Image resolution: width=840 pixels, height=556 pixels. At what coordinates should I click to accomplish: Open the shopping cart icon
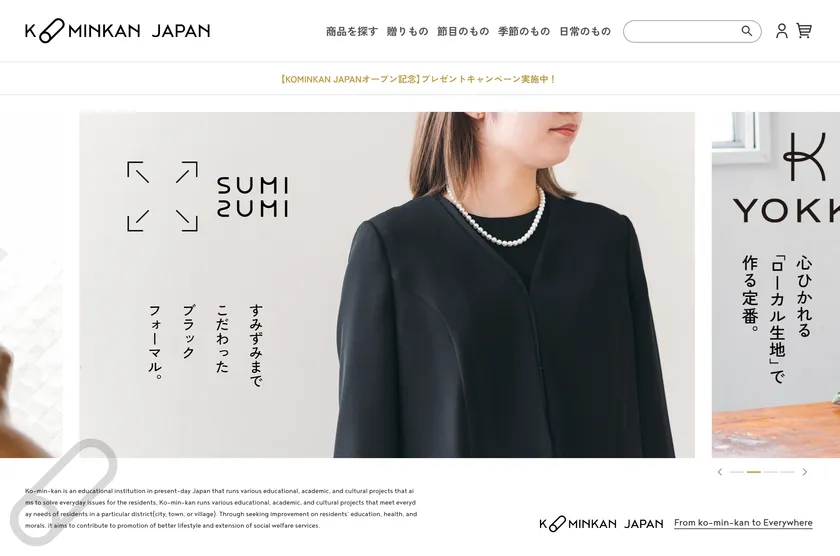coord(804,31)
